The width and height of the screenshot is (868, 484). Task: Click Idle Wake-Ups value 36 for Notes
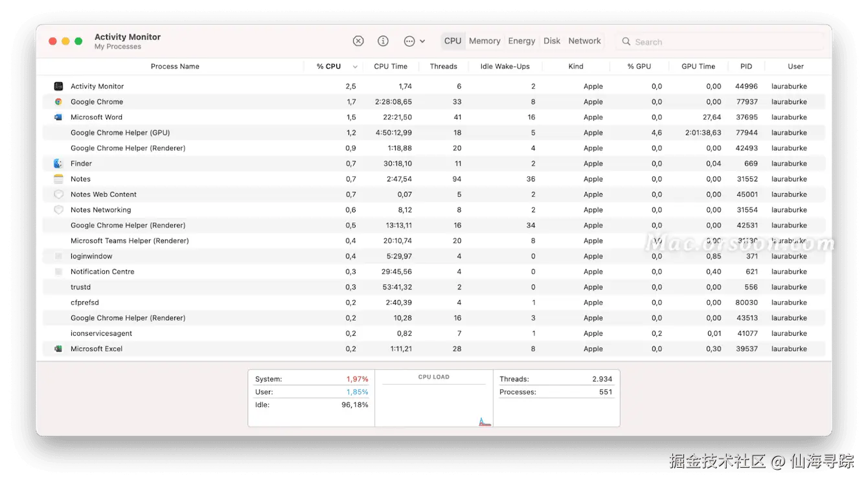[x=531, y=179]
